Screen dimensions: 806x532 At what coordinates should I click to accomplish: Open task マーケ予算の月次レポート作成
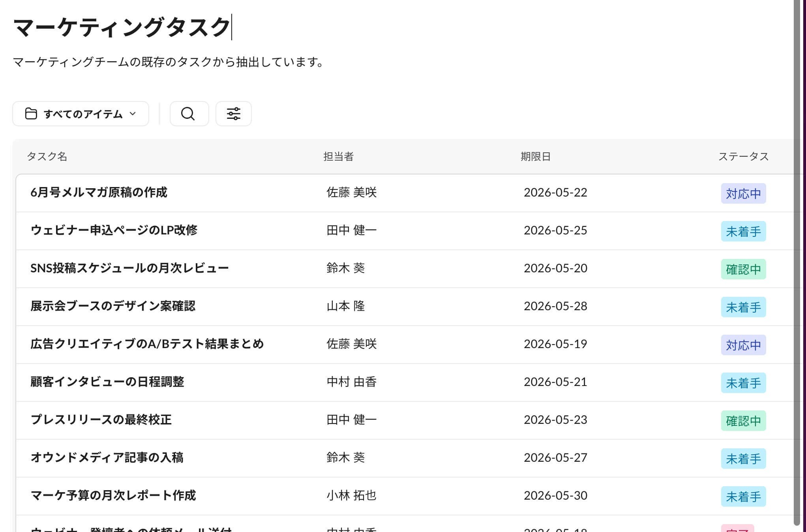113,495
